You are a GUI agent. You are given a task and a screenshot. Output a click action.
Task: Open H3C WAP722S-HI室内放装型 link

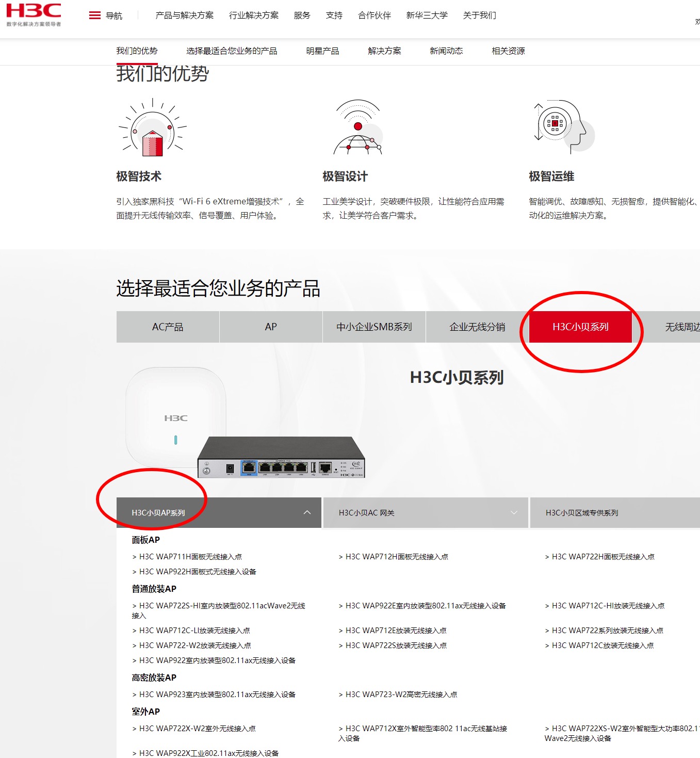[218, 610]
